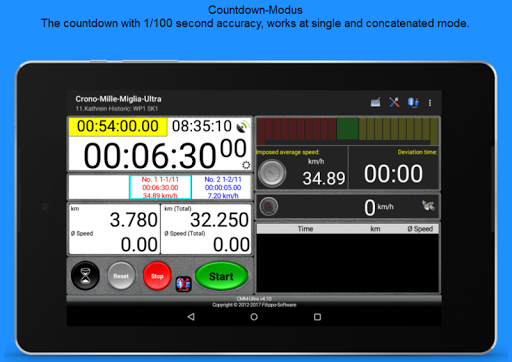Select stage No. 2 1-2/11 cell
Screen dimensions: 512x362
[222, 187]
